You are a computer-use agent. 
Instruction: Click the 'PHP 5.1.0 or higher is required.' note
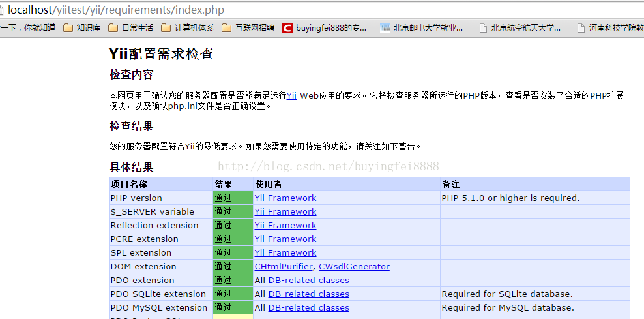click(510, 198)
